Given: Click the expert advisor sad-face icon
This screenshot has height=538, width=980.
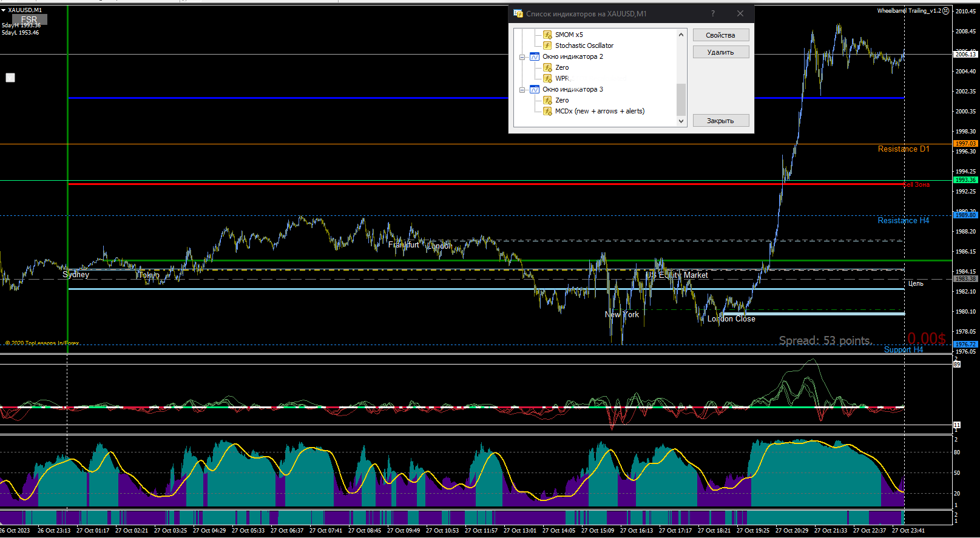Looking at the screenshot, I should click(945, 11).
